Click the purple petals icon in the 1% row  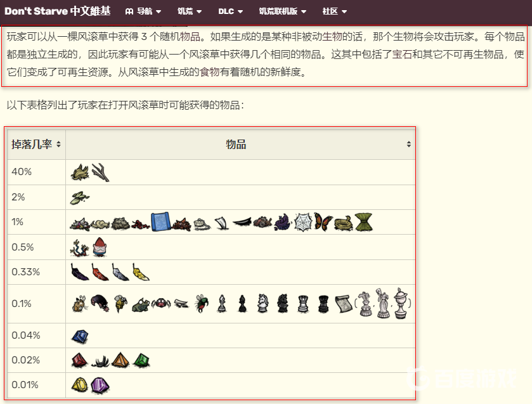283,223
